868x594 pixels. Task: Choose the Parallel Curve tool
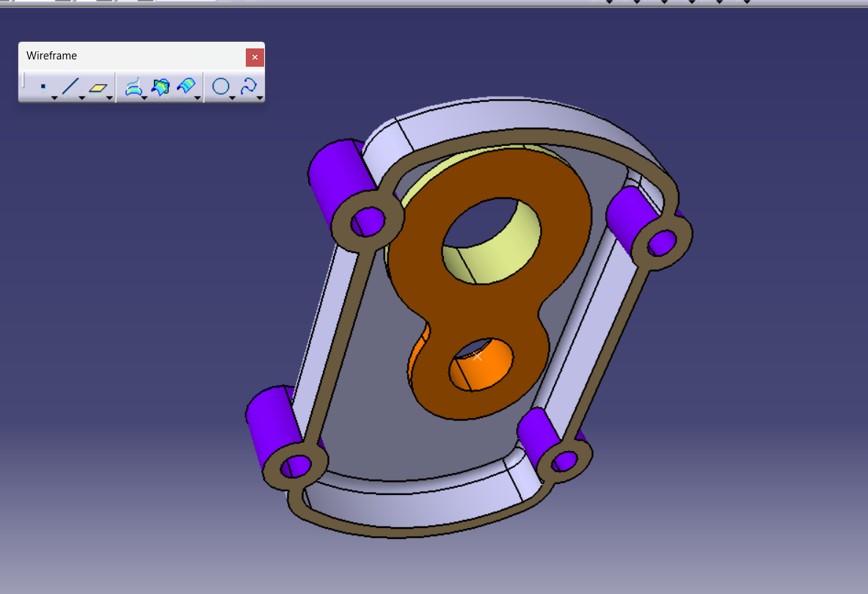[x=186, y=87]
